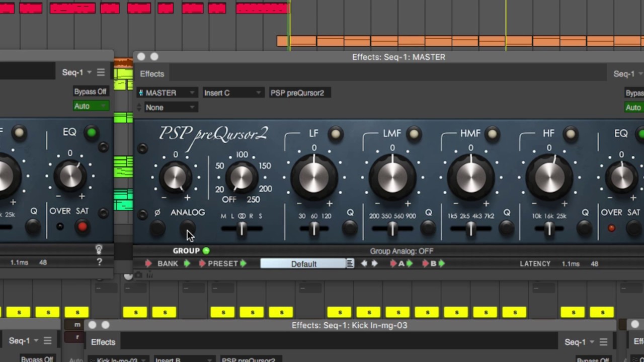
Task: Toggle the LMF band on/off lamp
Action: (414, 134)
